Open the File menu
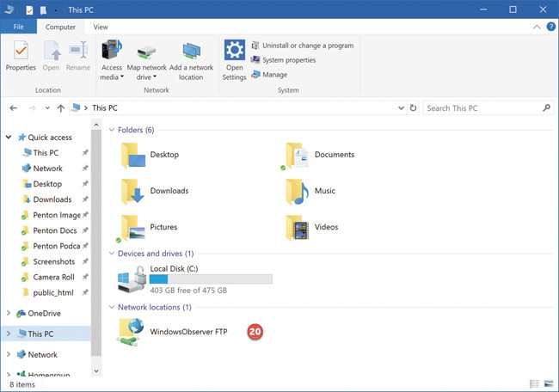Image resolution: width=559 pixels, height=392 pixels. (18, 28)
